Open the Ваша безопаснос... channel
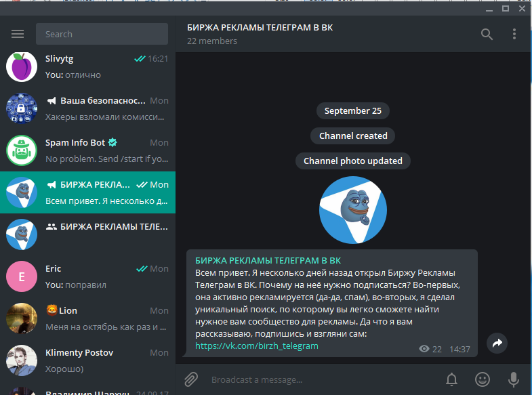This screenshot has height=395, width=532. click(87, 108)
